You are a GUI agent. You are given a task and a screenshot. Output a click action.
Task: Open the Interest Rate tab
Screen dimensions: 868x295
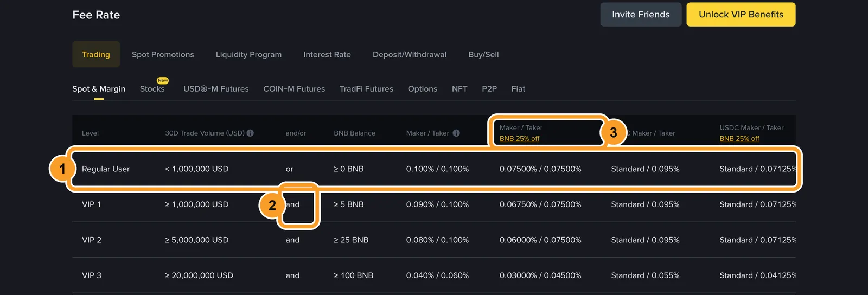pos(327,54)
